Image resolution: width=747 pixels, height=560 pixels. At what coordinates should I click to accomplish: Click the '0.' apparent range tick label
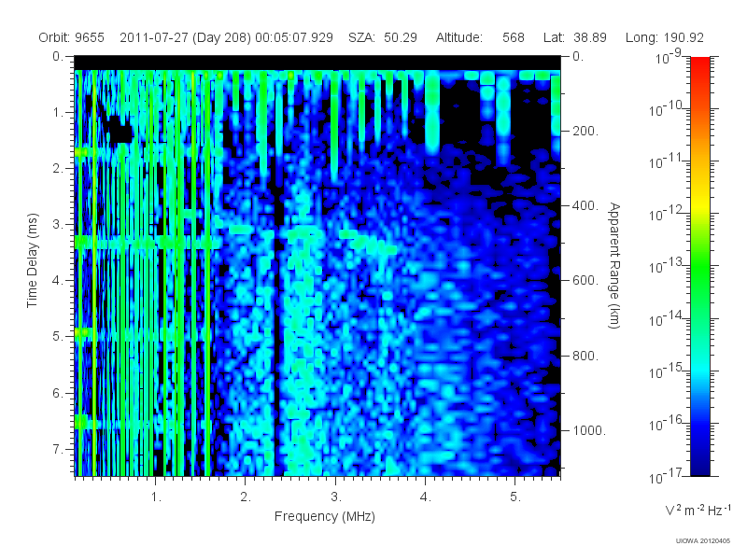click(578, 57)
